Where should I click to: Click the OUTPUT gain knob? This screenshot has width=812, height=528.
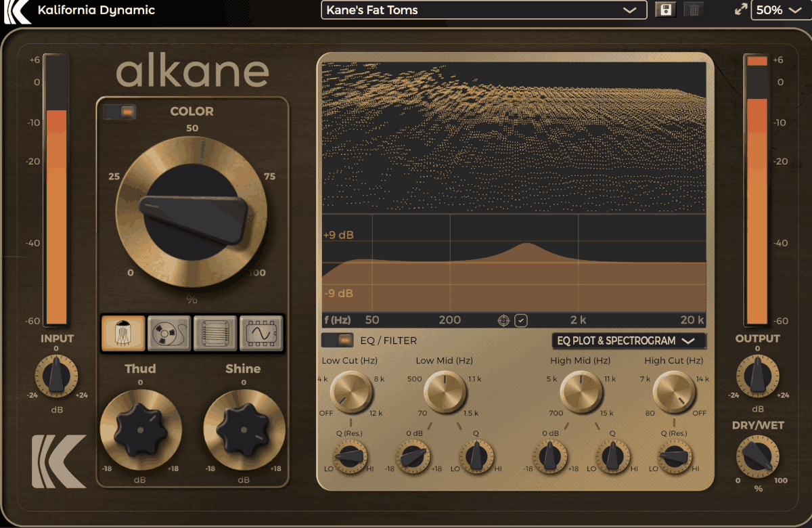(757, 377)
